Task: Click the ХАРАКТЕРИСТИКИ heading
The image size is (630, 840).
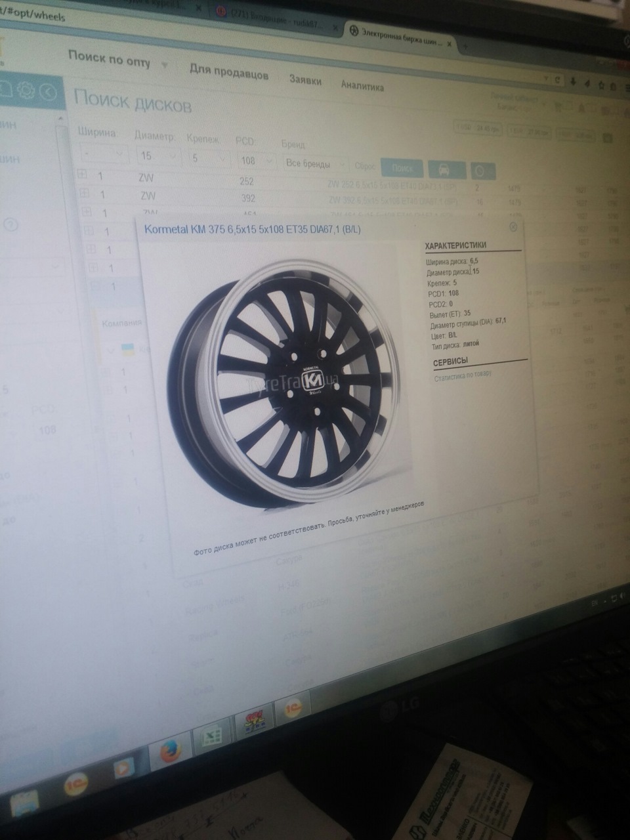Action: (456, 245)
